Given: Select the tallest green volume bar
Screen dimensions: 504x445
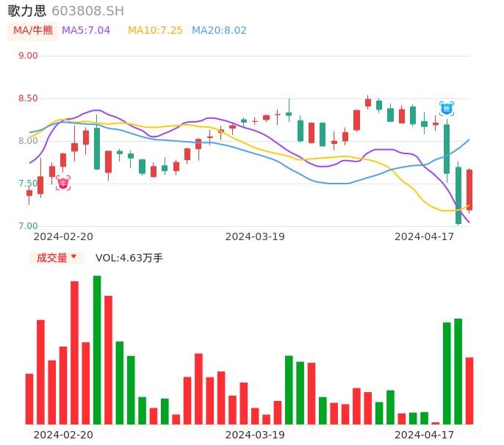Looking at the screenshot, I should point(97,350).
